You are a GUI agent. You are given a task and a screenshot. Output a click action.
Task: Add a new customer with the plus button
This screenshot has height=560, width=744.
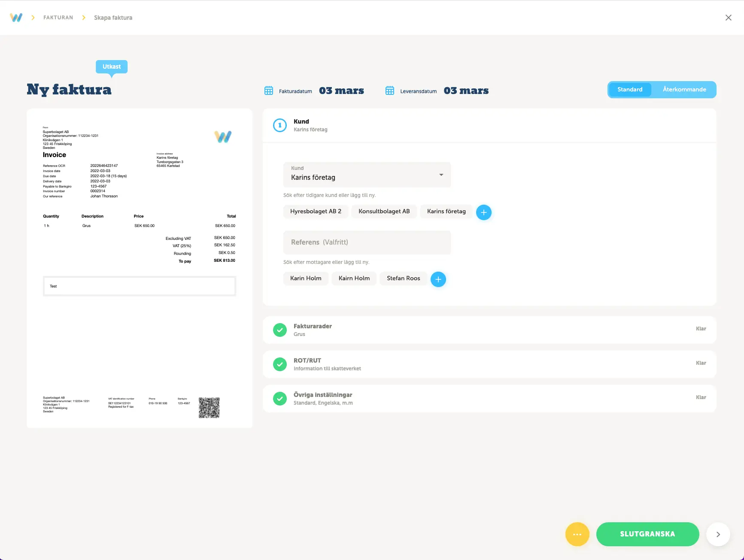coord(484,212)
